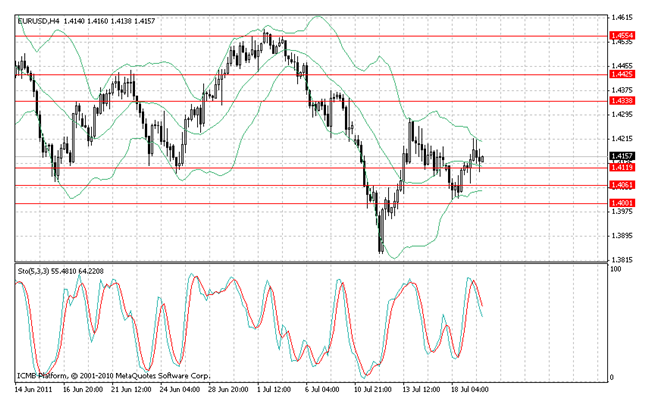Click the 1.3895 price axis value
The width and height of the screenshot is (648, 396).
[x=622, y=236]
